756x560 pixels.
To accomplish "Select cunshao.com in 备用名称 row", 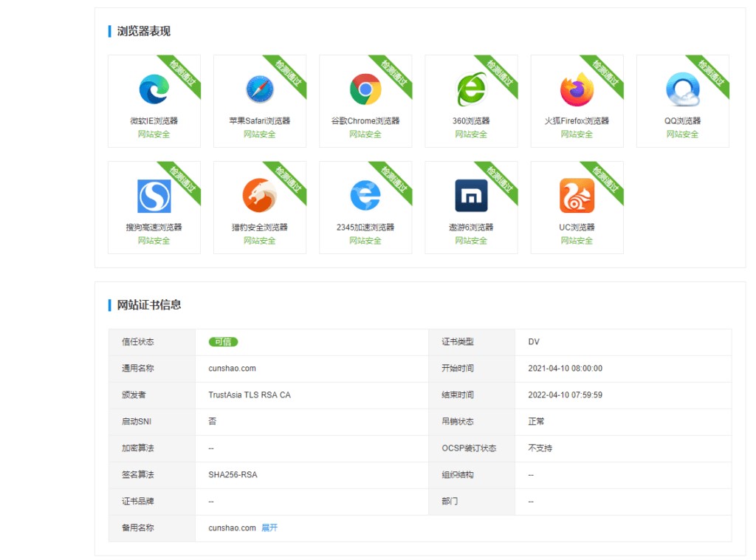I will pyautogui.click(x=232, y=527).
